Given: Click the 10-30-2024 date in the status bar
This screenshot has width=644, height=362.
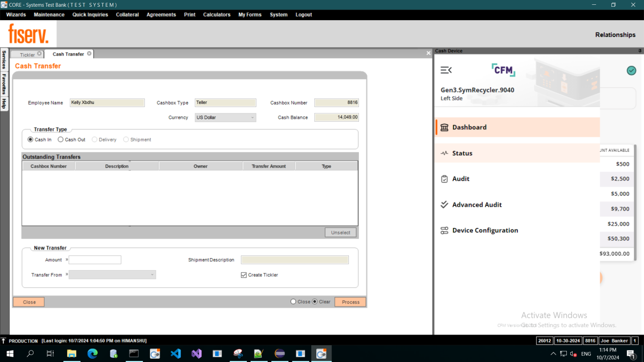Looking at the screenshot, I should (x=568, y=341).
